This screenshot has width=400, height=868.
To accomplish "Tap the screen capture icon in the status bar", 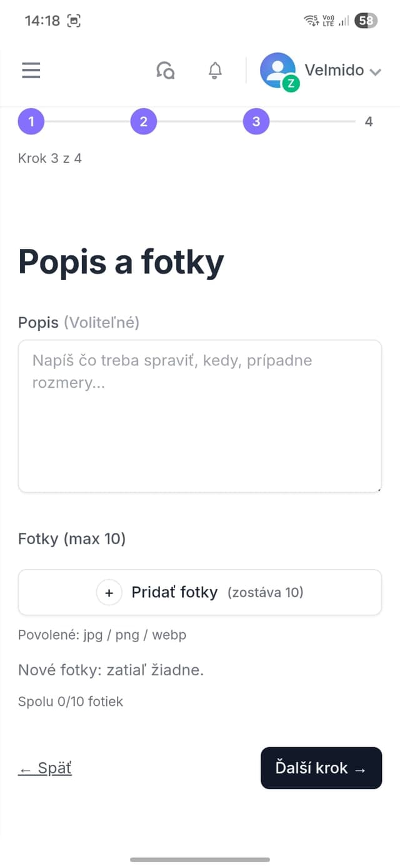I will pos(75,21).
